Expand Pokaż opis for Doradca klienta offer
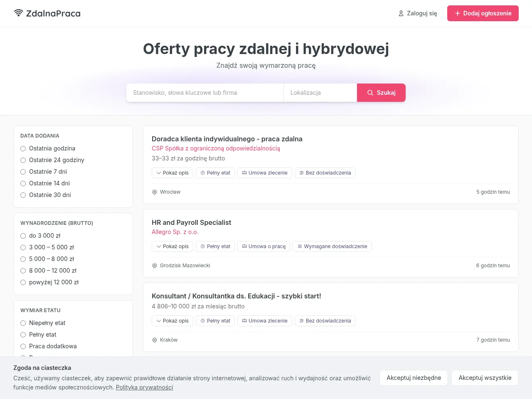This screenshot has height=399, width=532. [x=172, y=173]
